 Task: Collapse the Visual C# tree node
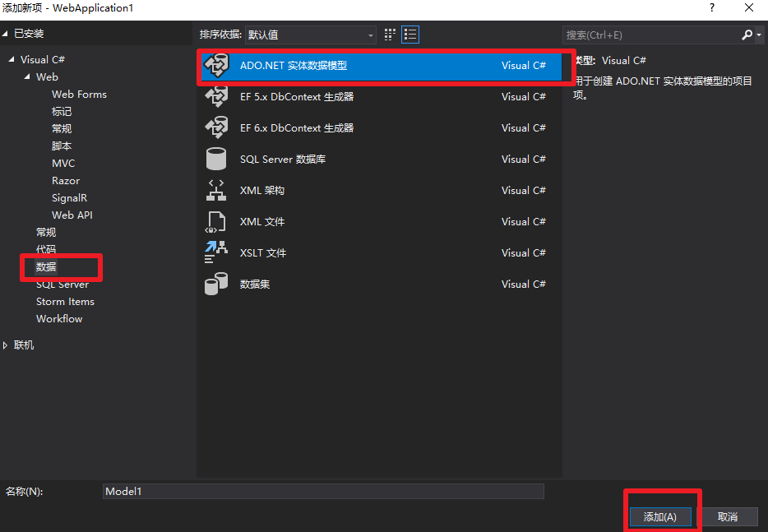click(x=12, y=59)
